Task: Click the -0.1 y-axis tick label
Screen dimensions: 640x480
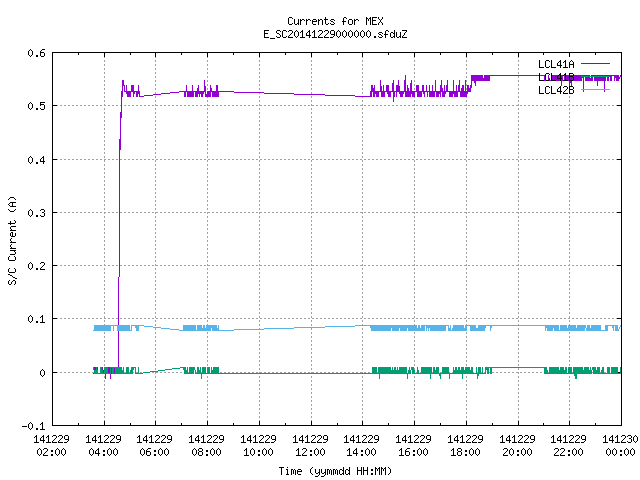Action: pos(33,426)
